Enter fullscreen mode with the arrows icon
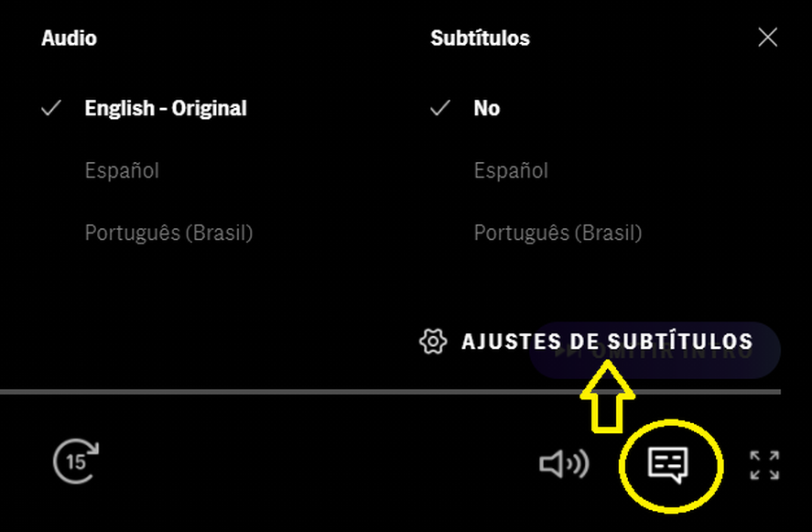 tap(764, 464)
